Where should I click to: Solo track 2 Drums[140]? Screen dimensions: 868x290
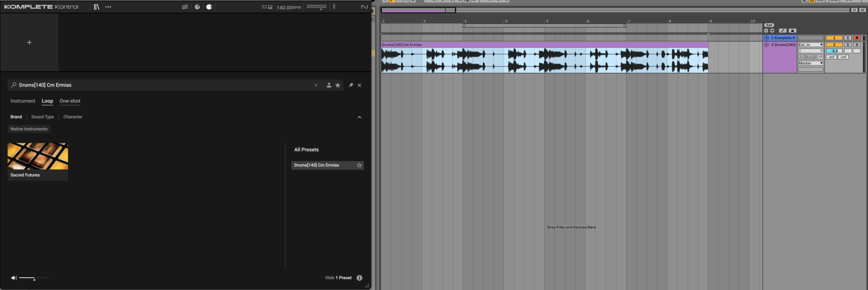click(848, 45)
